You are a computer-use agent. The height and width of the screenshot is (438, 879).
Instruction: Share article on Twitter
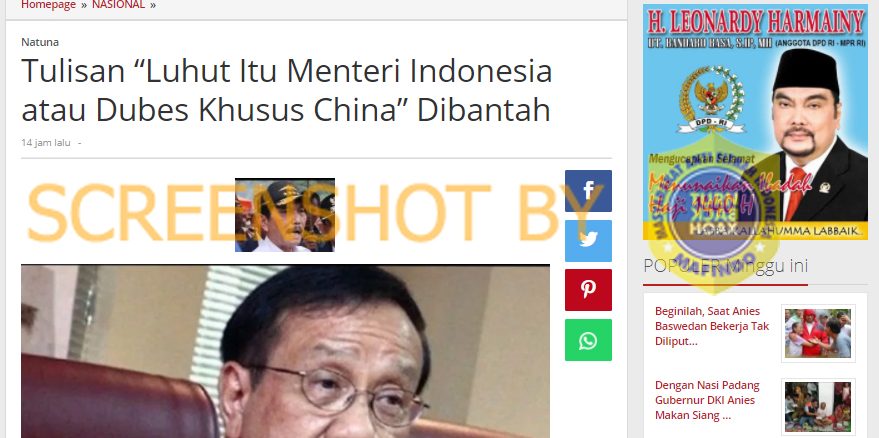[588, 241]
